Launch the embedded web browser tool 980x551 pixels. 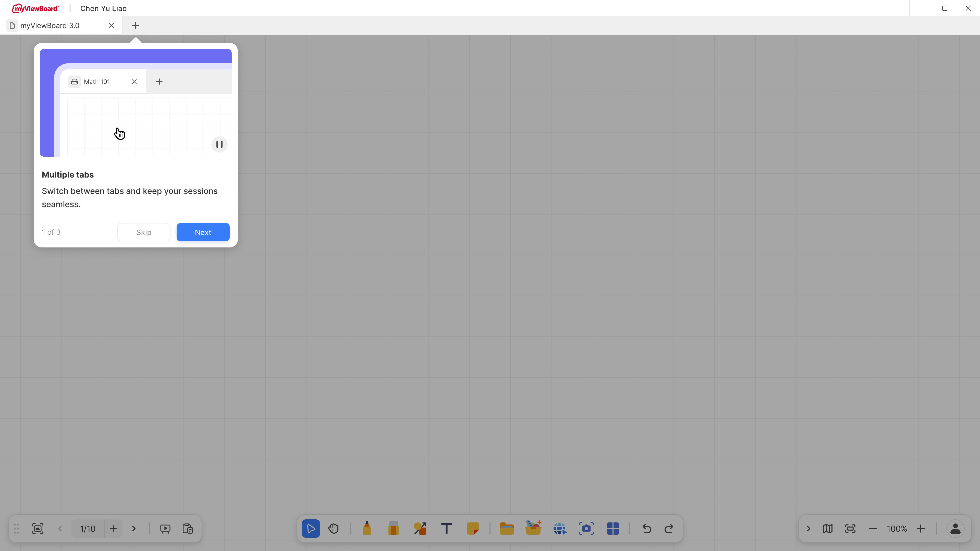[560, 528]
